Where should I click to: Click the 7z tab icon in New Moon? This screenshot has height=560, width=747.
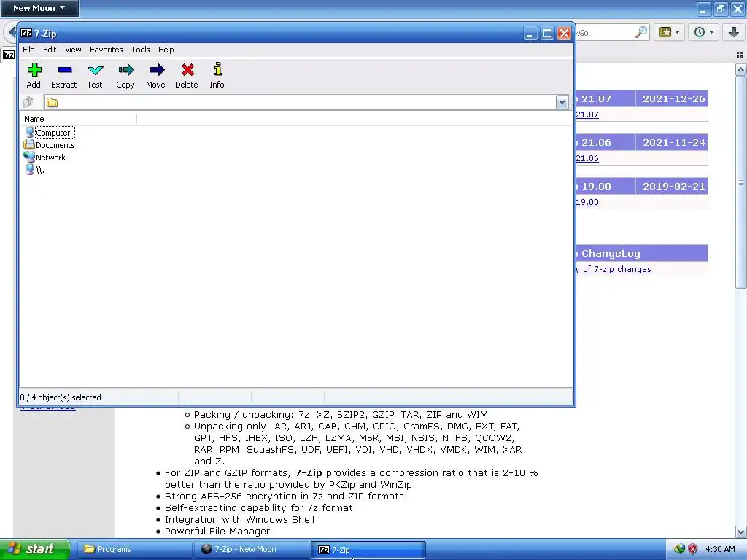[9, 55]
